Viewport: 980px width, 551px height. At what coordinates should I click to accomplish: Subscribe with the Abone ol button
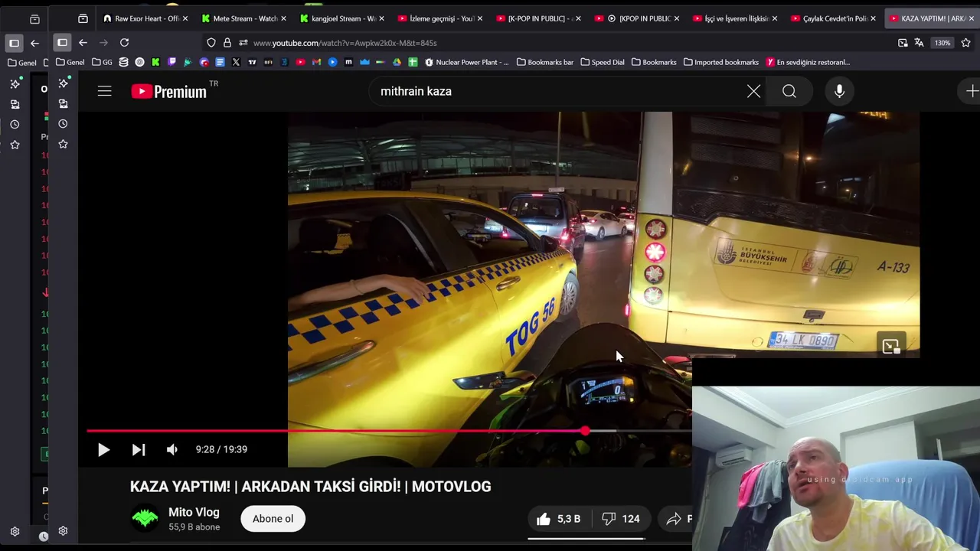(x=273, y=519)
